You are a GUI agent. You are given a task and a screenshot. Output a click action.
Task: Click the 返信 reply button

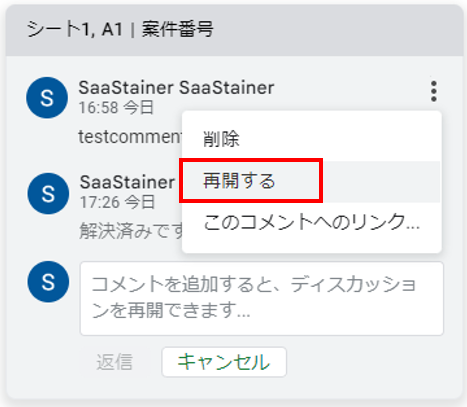point(115,362)
